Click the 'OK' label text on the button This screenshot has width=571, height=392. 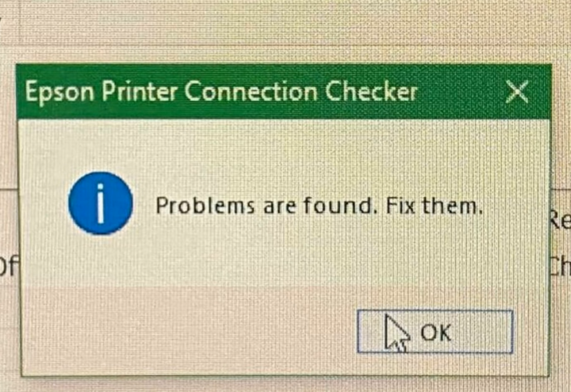(436, 332)
